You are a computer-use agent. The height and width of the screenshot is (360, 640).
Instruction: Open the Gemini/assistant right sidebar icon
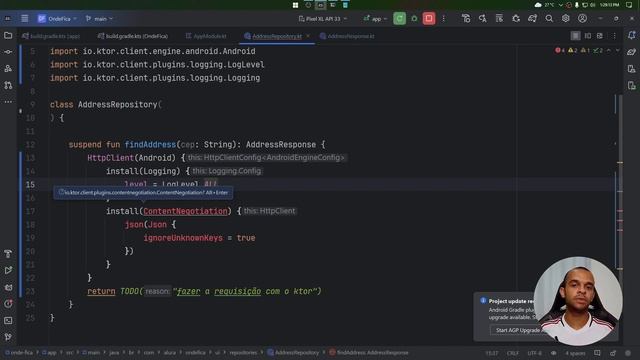tap(631, 52)
